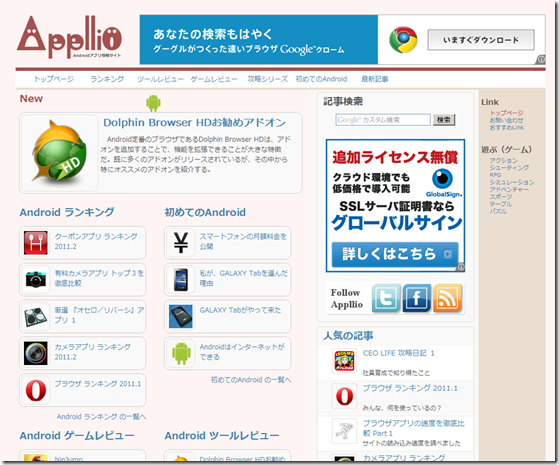Click the 検索 search button

pyautogui.click(x=444, y=120)
